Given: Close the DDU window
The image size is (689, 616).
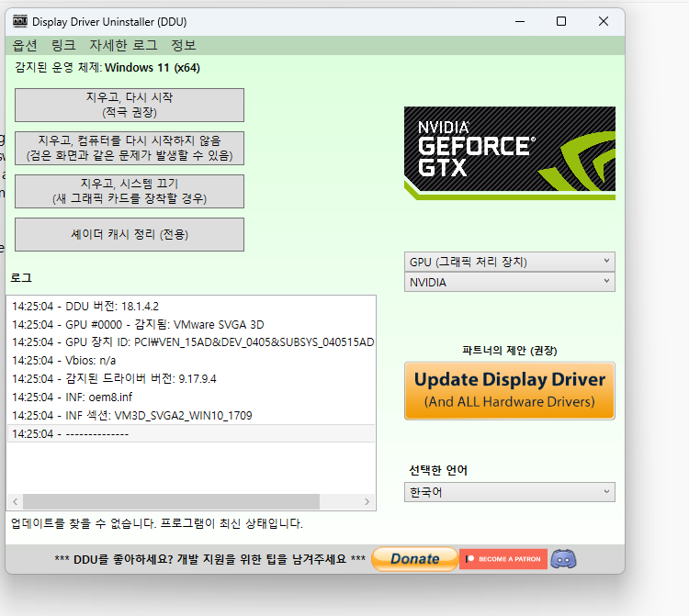Looking at the screenshot, I should pyautogui.click(x=604, y=21).
